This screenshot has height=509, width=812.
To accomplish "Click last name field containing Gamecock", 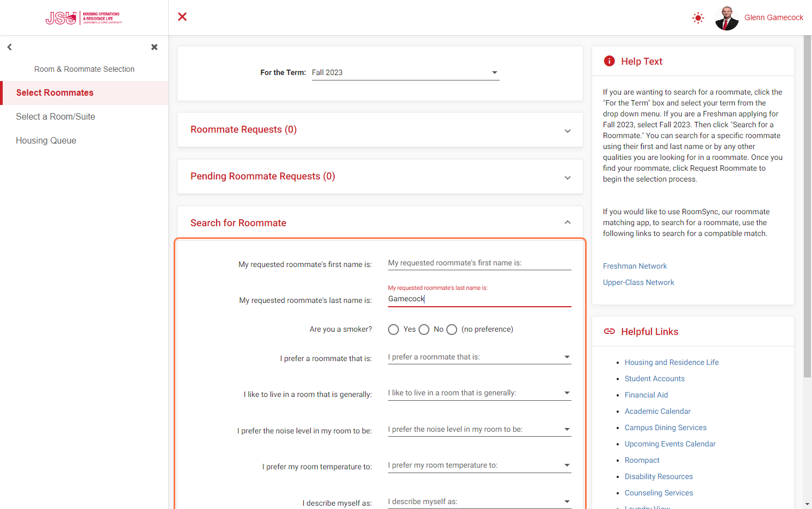I will click(479, 299).
